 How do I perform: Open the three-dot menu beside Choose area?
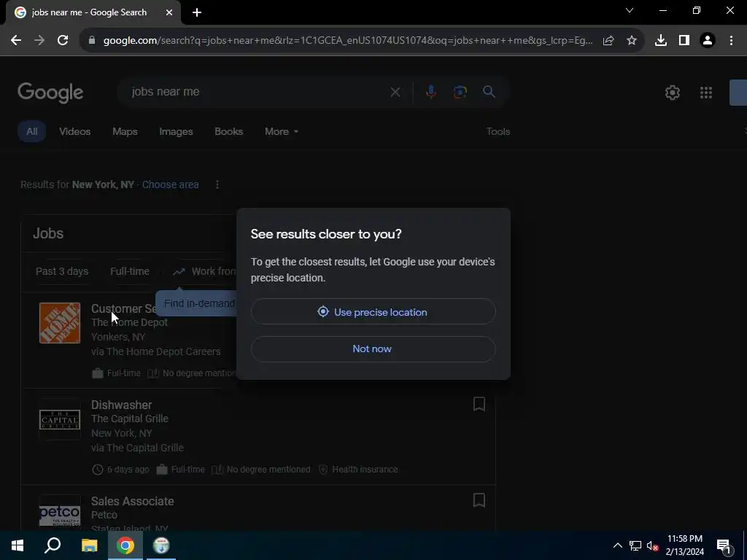pyautogui.click(x=217, y=184)
